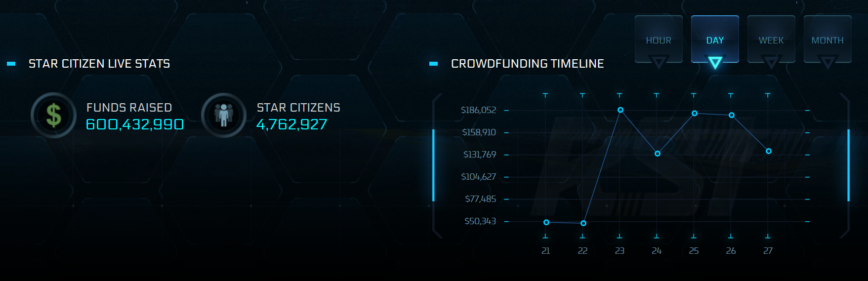This screenshot has height=281, width=868.
Task: Click the triangle marker under the WEEK tab
Action: click(771, 63)
